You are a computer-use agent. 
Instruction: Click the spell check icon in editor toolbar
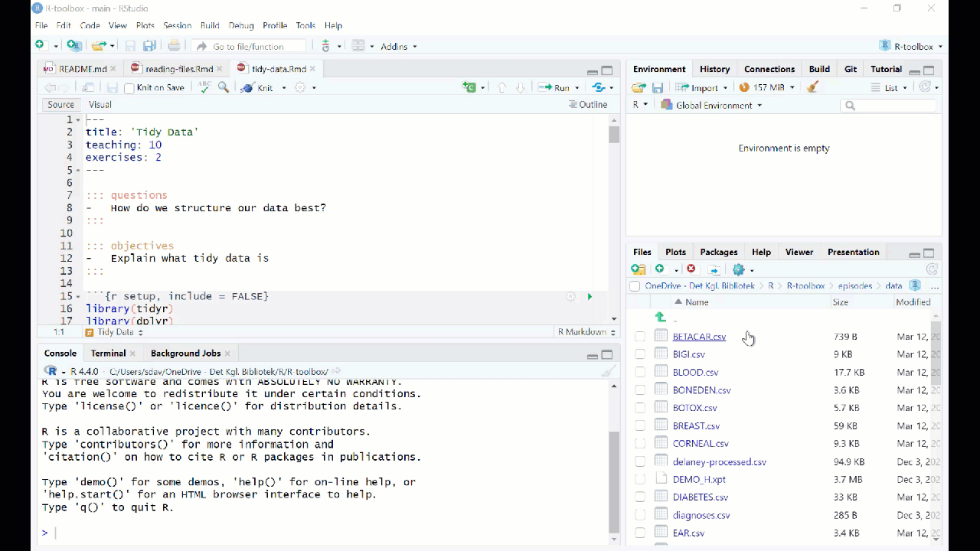(x=204, y=88)
